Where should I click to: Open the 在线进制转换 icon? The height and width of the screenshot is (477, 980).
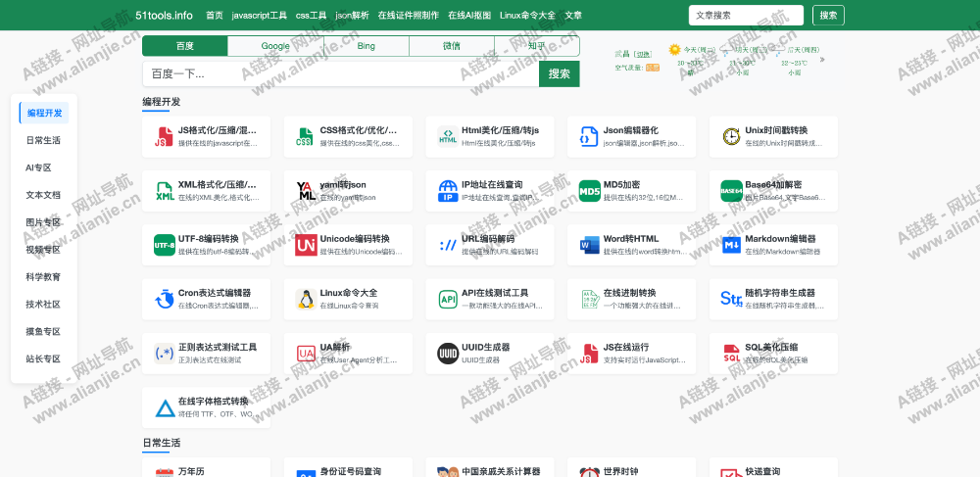[x=589, y=300]
